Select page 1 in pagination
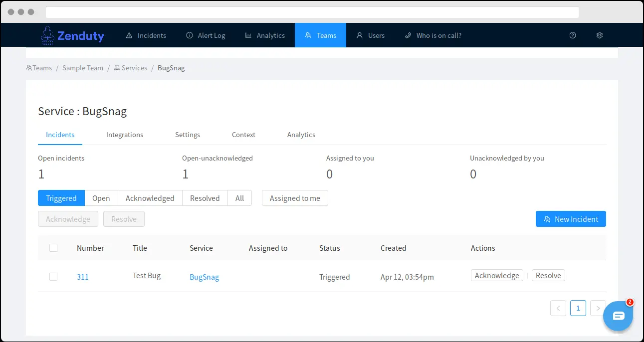The width and height of the screenshot is (644, 342). pos(578,308)
